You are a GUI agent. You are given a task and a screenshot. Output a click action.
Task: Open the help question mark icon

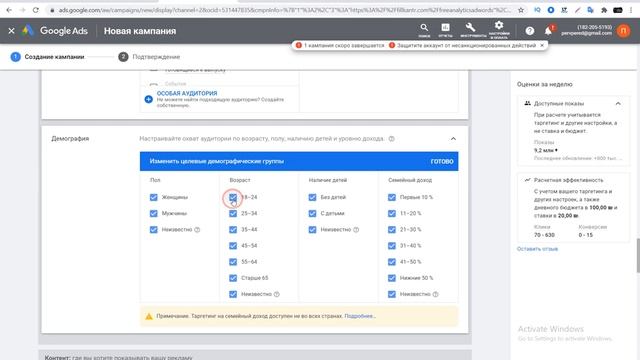point(529,31)
